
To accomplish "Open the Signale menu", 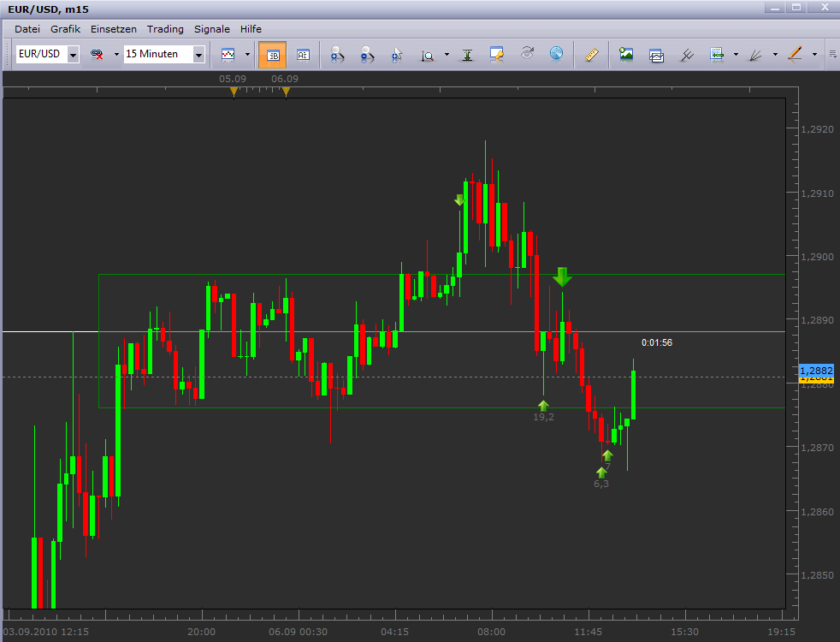I will coord(211,29).
